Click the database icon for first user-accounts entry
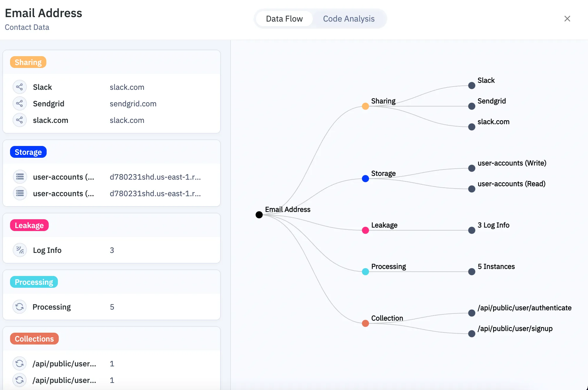 [19, 177]
